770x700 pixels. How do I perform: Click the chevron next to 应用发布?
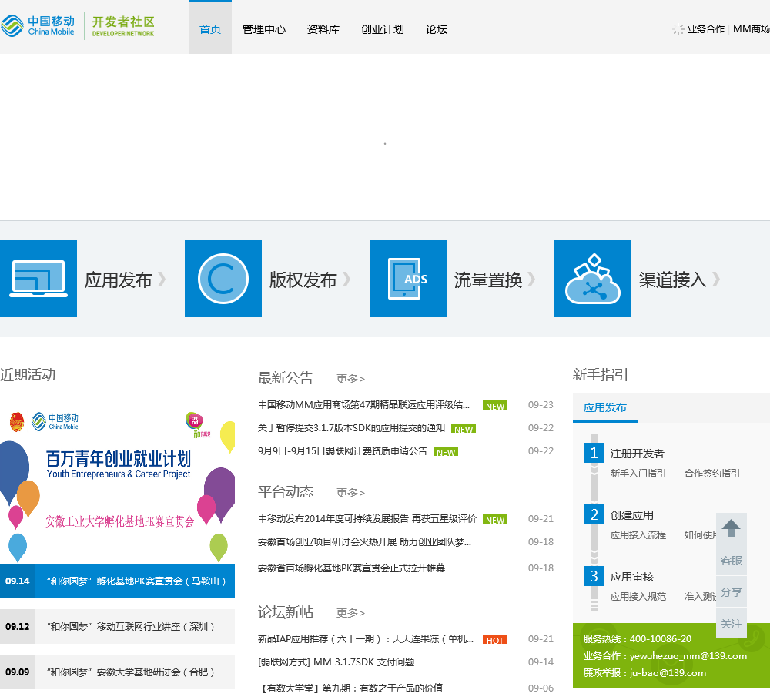click(162, 279)
